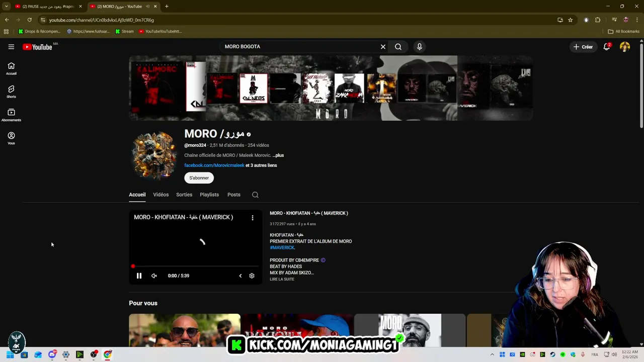Start voice search with microphone icon
644x362 pixels.
pos(420,47)
